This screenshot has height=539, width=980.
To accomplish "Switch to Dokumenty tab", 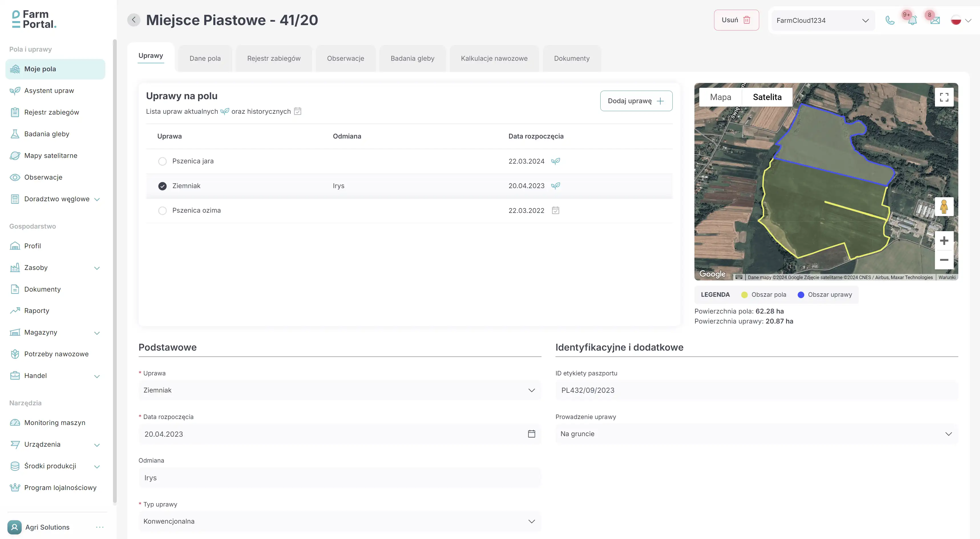I will 571,58.
